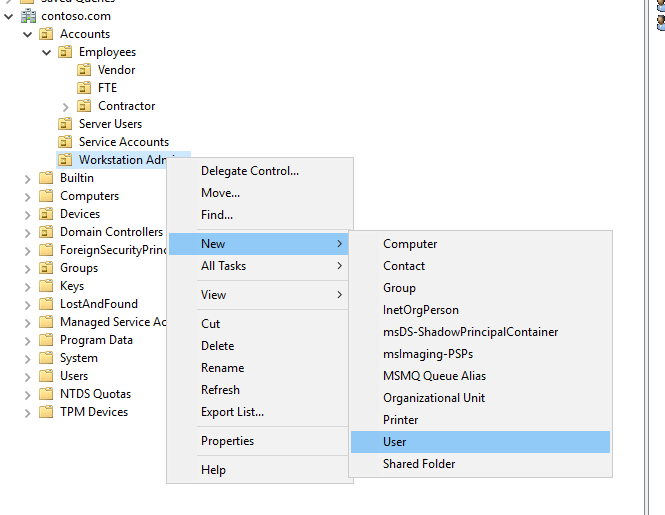Select the Service Accounts tree label

coord(124,142)
